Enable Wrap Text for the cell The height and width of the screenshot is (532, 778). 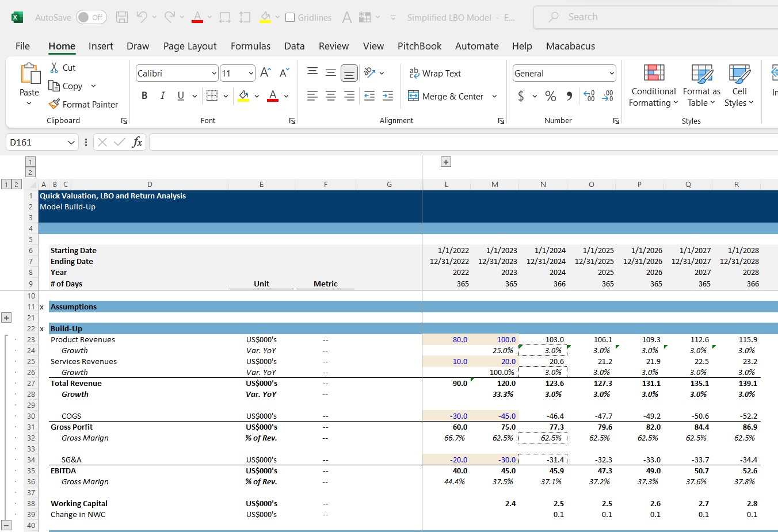click(435, 73)
